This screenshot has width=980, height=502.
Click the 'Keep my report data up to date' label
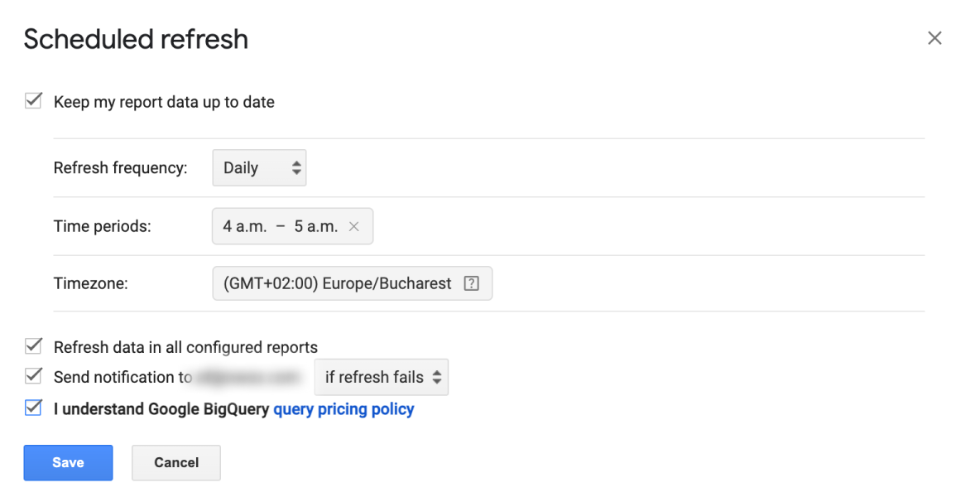pyautogui.click(x=164, y=102)
